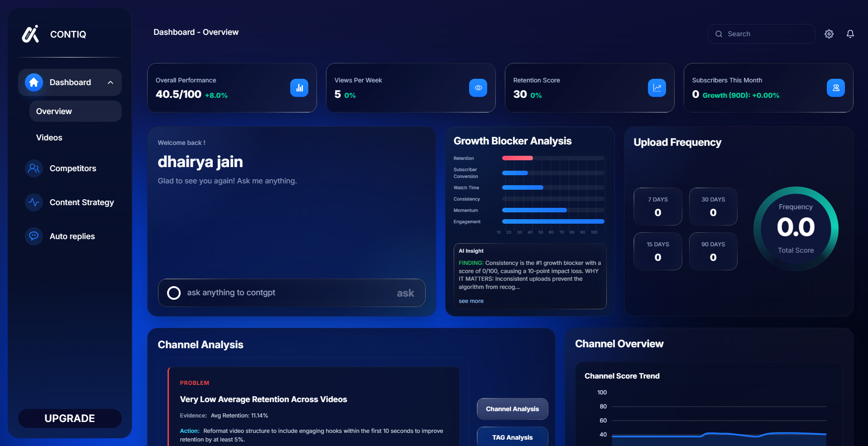Click the Watch Time progress bar
868x446 pixels.
point(523,187)
